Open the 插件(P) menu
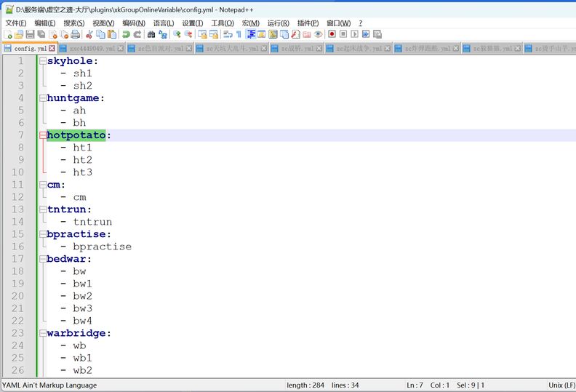 tap(308, 23)
